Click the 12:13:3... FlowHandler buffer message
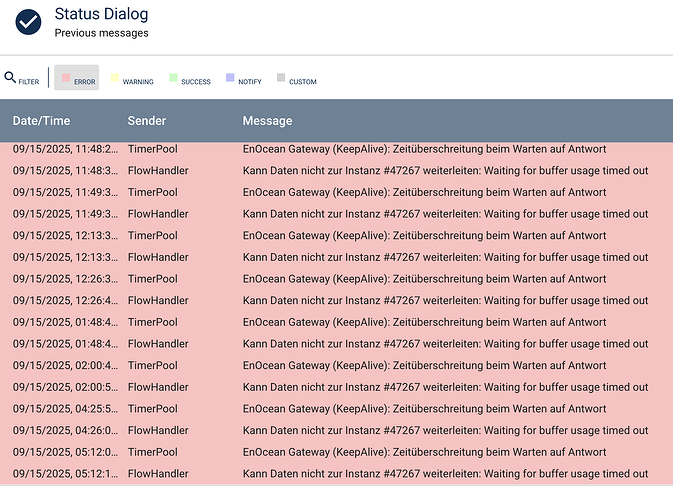The width and height of the screenshot is (673, 500). pyautogui.click(x=446, y=257)
